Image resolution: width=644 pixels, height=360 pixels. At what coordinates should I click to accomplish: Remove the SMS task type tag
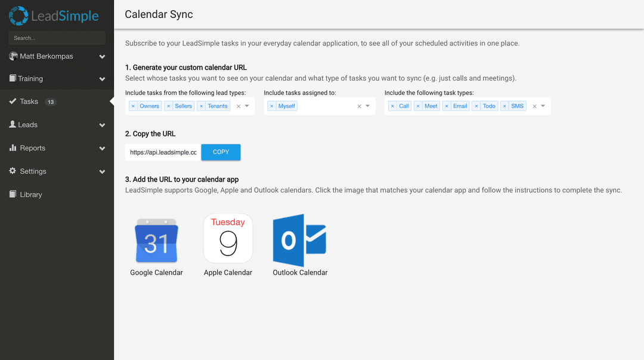click(x=504, y=106)
